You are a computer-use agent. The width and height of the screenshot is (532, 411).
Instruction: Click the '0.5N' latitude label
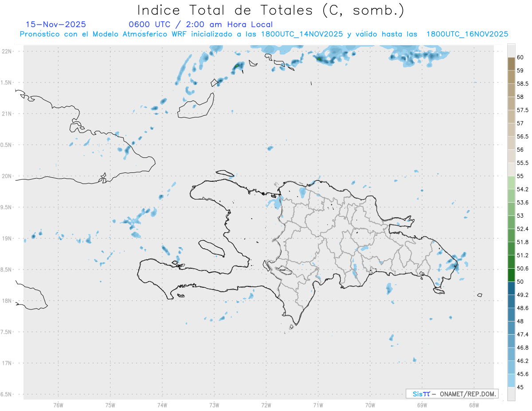7,145
